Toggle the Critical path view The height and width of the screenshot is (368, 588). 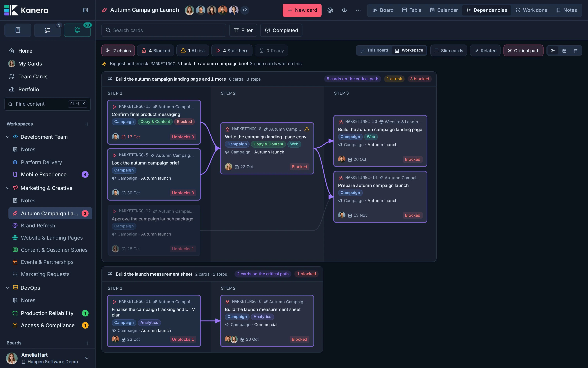pos(523,51)
